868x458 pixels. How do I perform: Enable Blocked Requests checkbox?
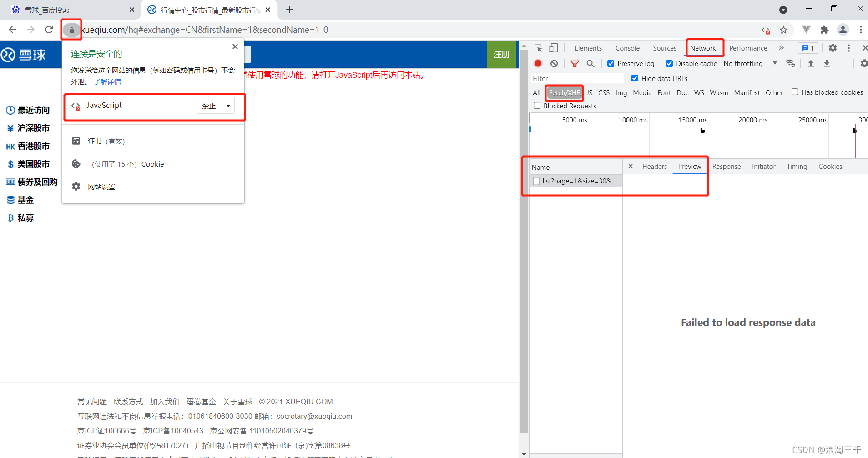537,106
